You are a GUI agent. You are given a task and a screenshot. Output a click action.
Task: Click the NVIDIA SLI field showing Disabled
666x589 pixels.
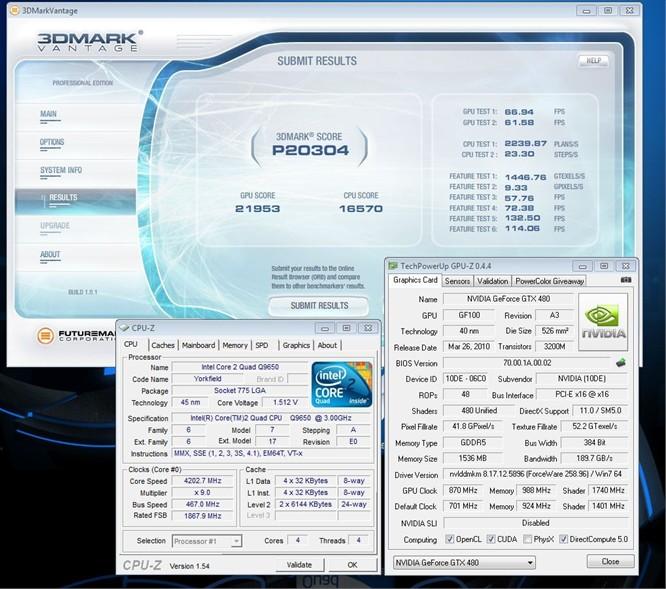coord(535,523)
